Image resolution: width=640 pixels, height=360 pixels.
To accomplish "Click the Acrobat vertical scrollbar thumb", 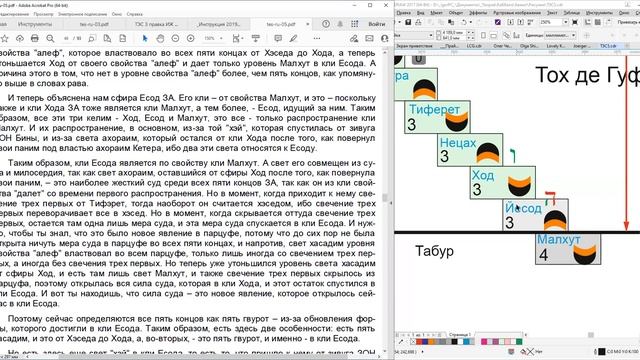I will tap(385, 198).
